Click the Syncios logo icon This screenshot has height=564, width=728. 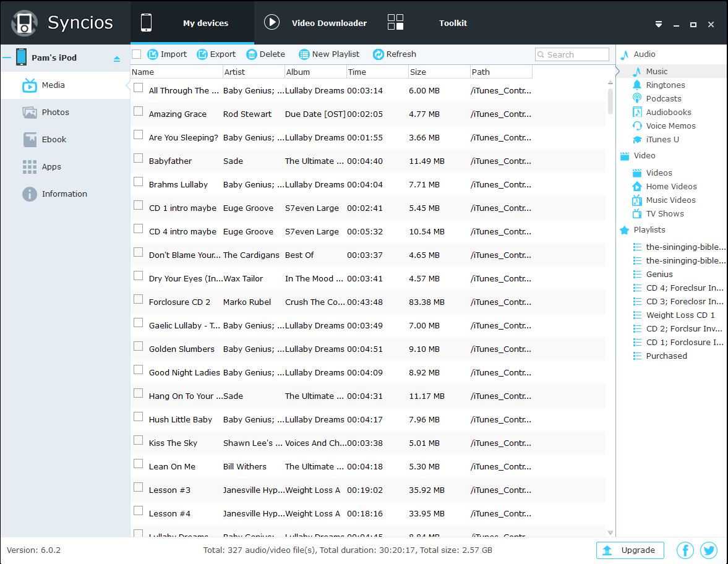(x=24, y=23)
